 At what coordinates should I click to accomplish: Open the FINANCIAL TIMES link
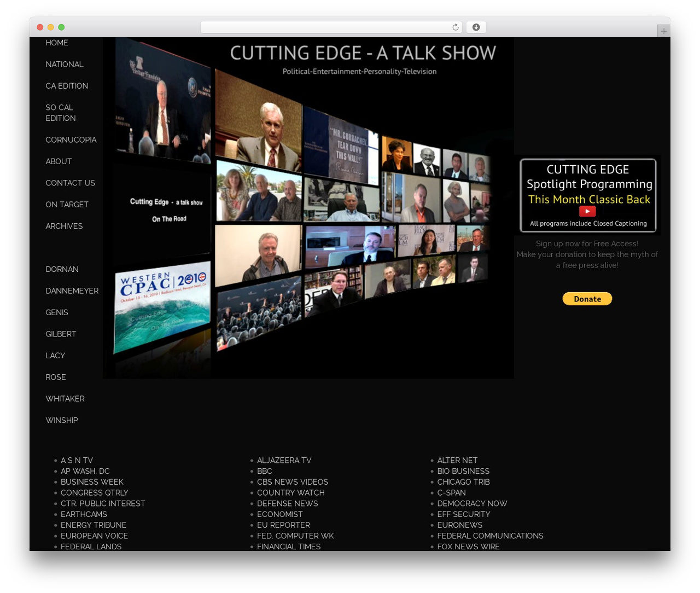(289, 547)
